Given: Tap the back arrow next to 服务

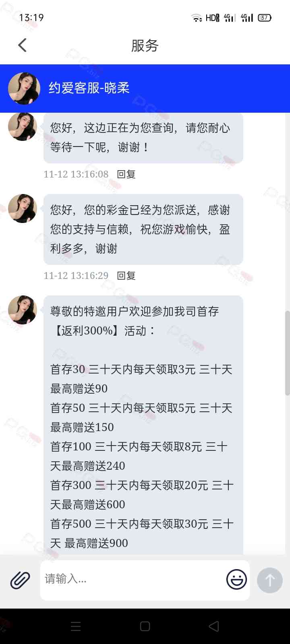Looking at the screenshot, I should [x=23, y=45].
